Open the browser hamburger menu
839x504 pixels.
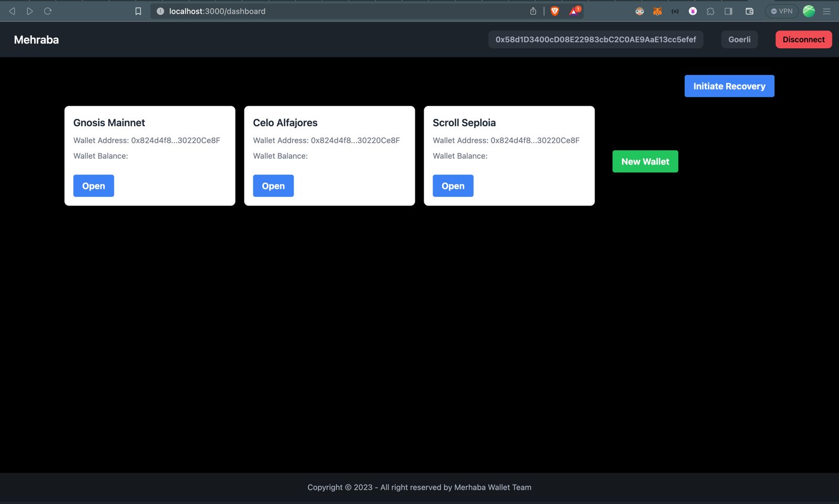(x=827, y=11)
